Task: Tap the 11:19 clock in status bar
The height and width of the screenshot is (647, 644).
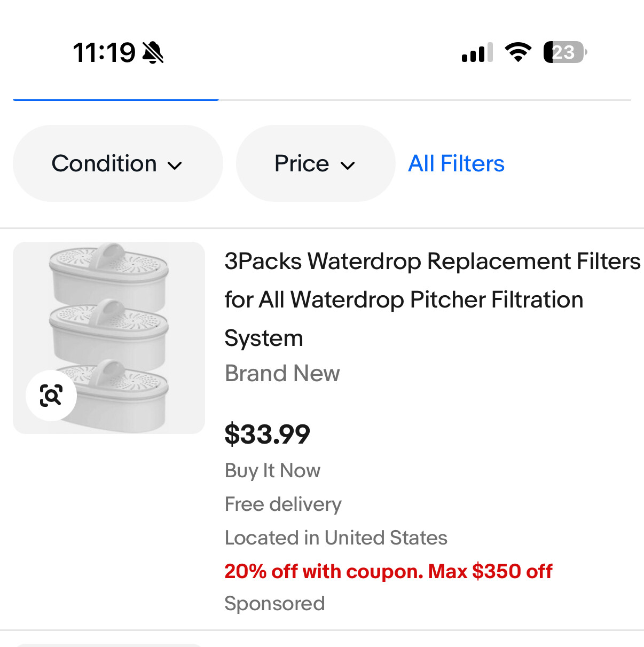Action: [x=104, y=53]
